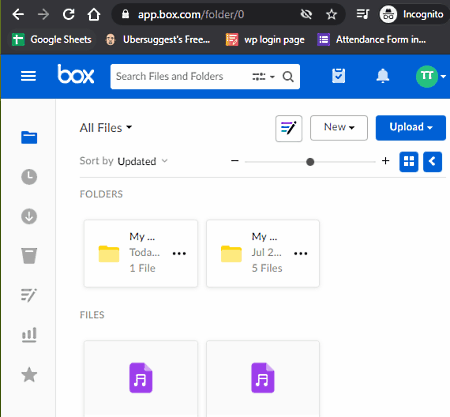Toggle grid view layout button
450x417 pixels.
[x=409, y=162]
